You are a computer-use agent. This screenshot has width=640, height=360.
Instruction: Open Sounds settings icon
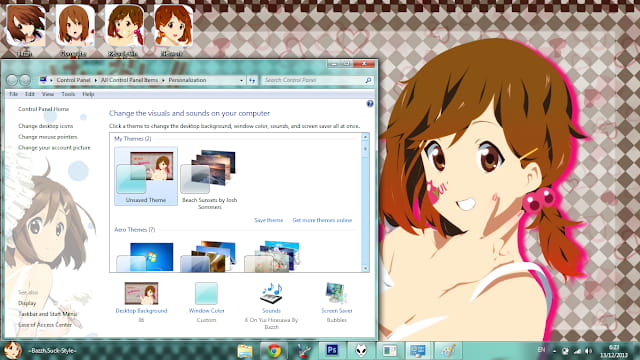(271, 293)
